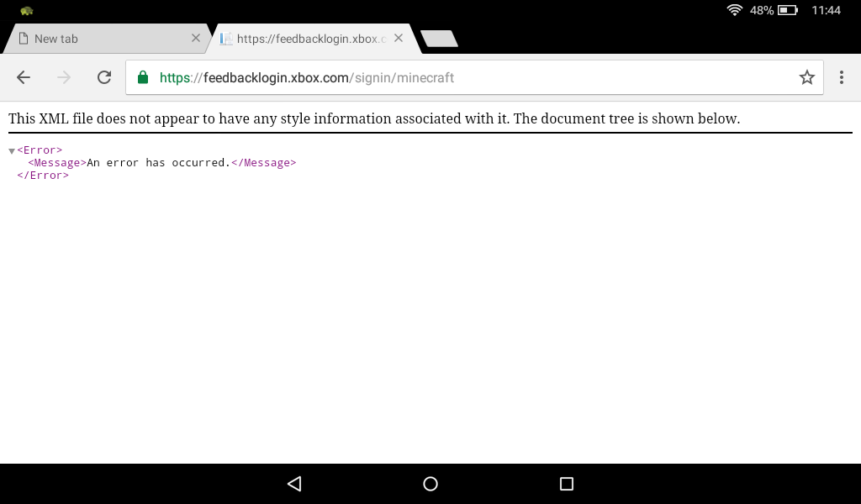Image resolution: width=861 pixels, height=504 pixels.
Task: Tap the Android back navigation button
Action: (294, 483)
